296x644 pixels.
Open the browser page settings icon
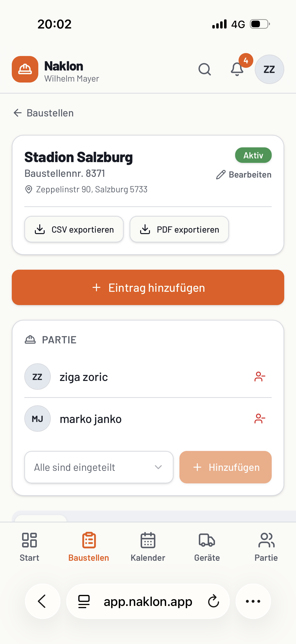[x=84, y=601]
